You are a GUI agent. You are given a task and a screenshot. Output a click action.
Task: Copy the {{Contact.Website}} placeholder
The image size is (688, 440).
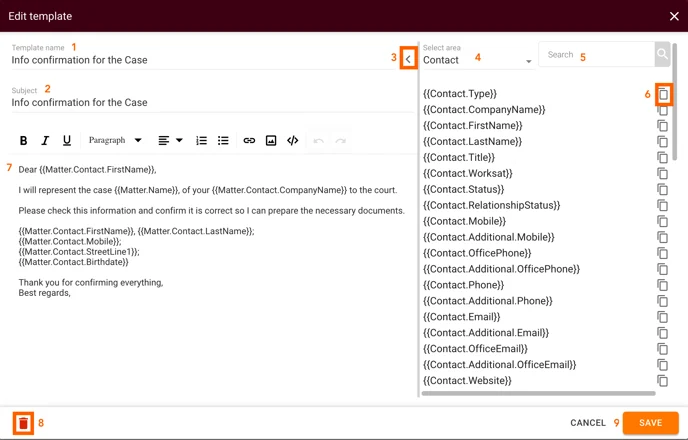[663, 381]
